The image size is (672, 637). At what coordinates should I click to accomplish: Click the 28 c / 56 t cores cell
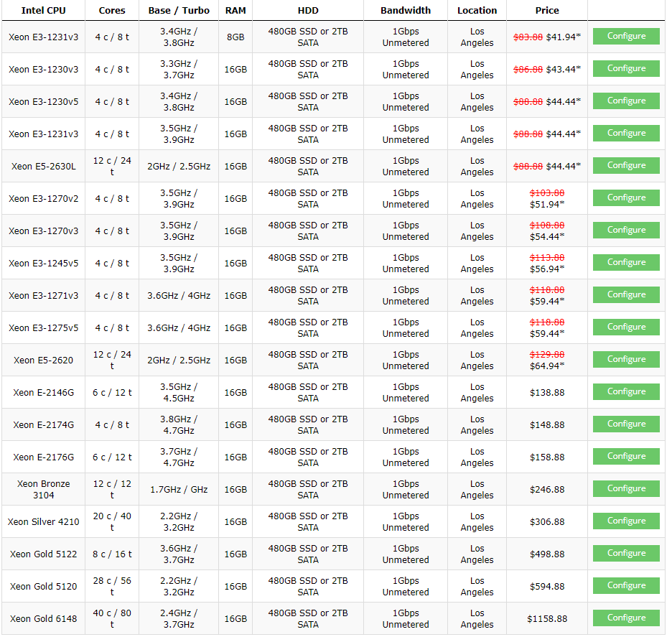tap(112, 587)
